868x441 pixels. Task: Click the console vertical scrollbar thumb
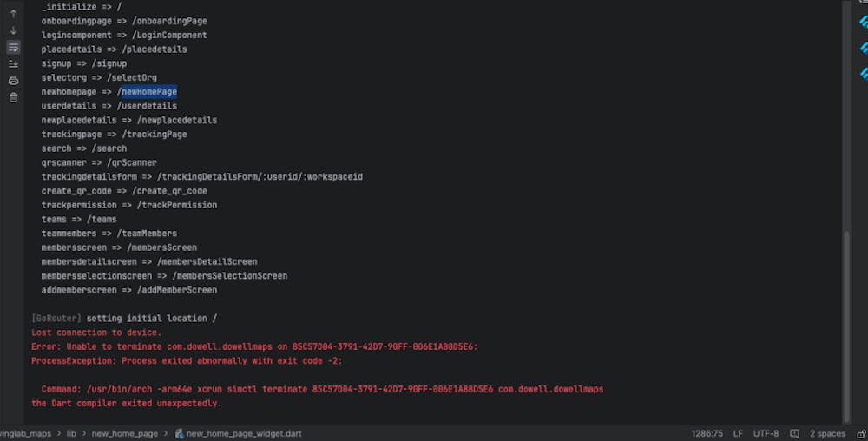click(848, 326)
